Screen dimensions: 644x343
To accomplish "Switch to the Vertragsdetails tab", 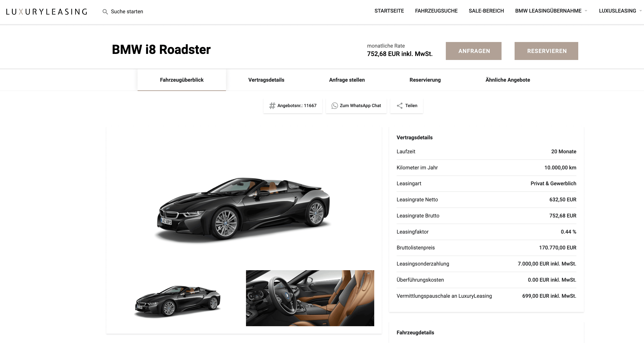I will tap(266, 80).
